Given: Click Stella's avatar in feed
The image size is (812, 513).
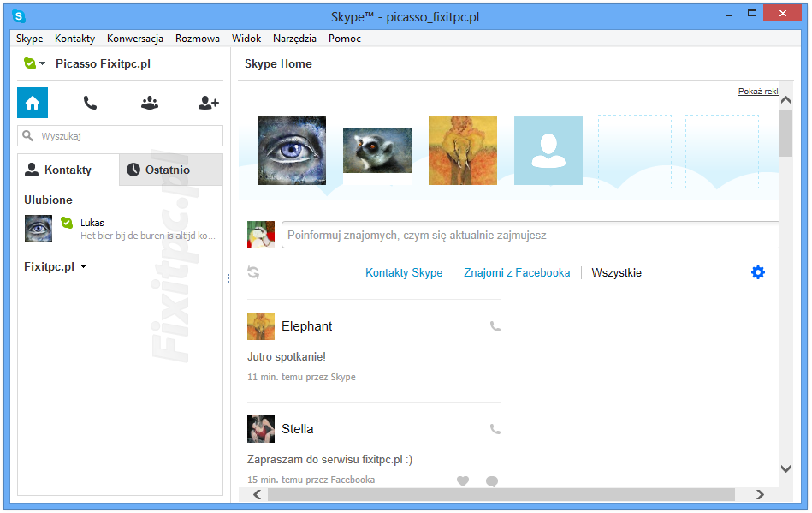Looking at the screenshot, I should click(261, 428).
